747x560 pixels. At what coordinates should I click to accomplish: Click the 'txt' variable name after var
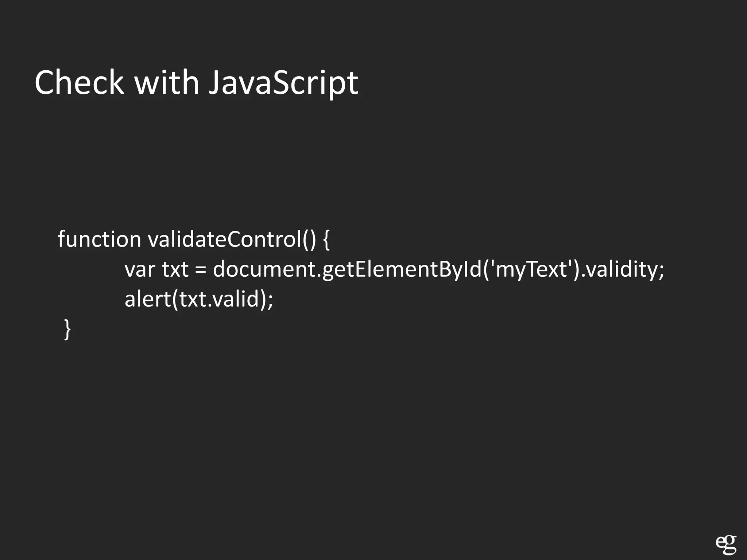(x=175, y=270)
